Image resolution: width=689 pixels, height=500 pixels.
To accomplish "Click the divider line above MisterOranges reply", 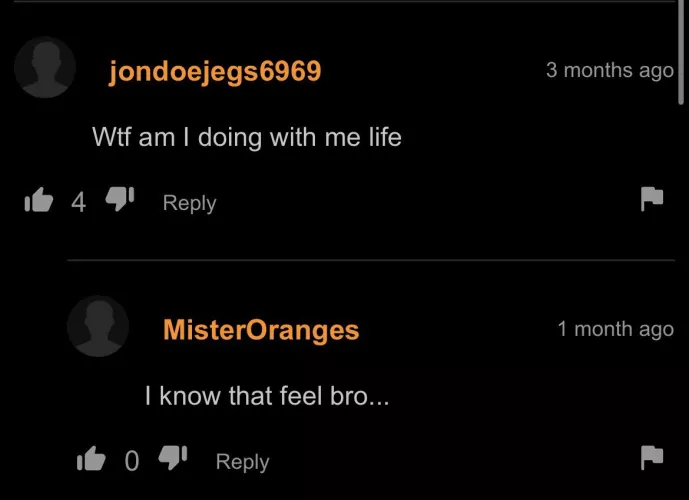I will click(371, 260).
